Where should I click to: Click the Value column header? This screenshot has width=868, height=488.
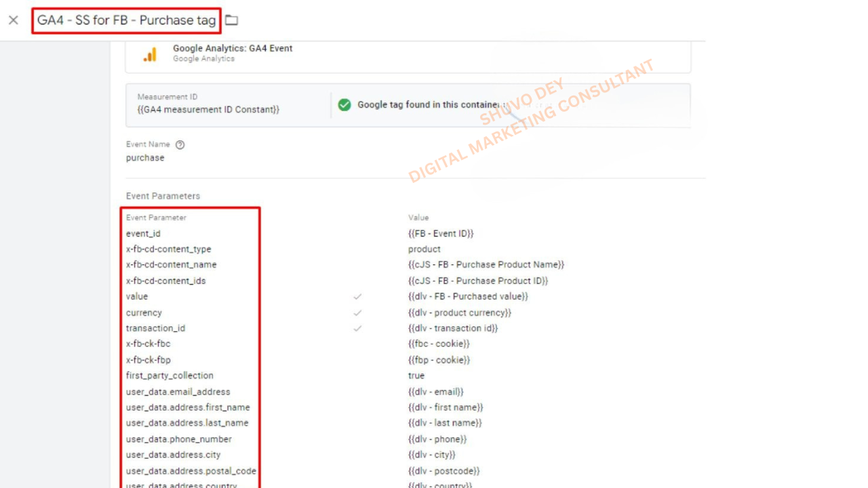click(x=418, y=218)
